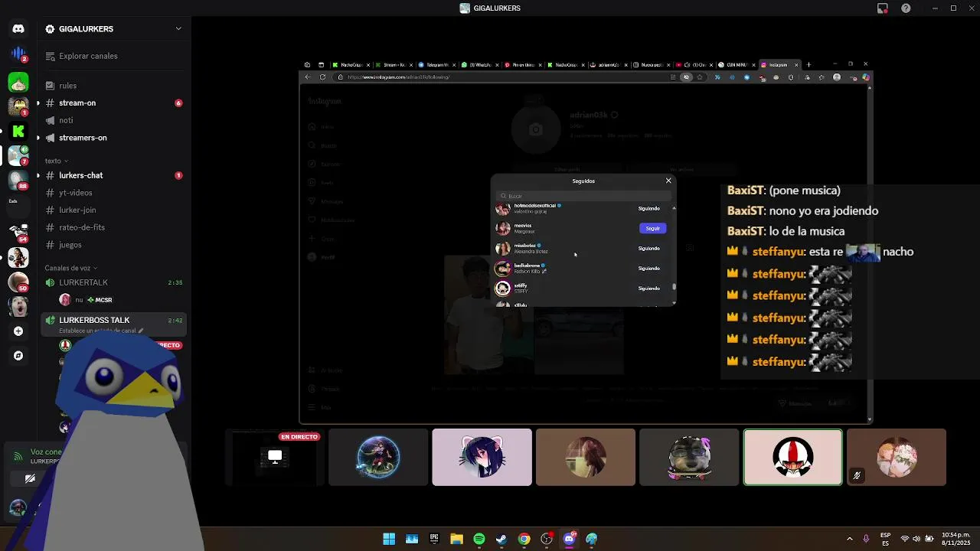980x551 pixels.
Task: Select blue orb anime avatar tile
Action: [x=378, y=457]
